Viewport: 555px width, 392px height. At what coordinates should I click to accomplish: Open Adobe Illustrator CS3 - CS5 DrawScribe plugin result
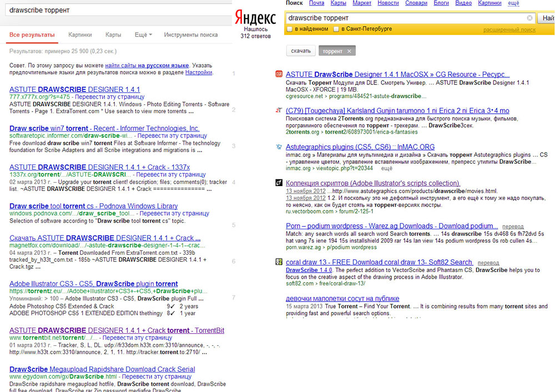click(x=93, y=284)
